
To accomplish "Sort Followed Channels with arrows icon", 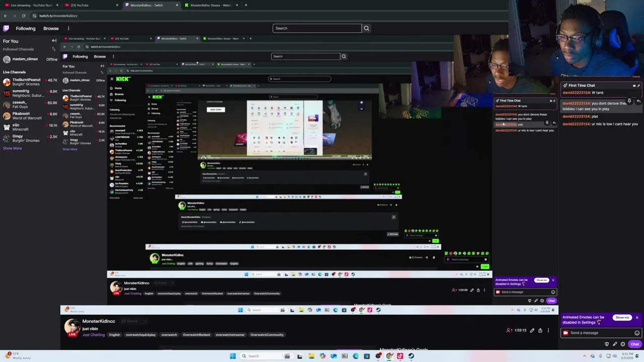I will click(54, 49).
